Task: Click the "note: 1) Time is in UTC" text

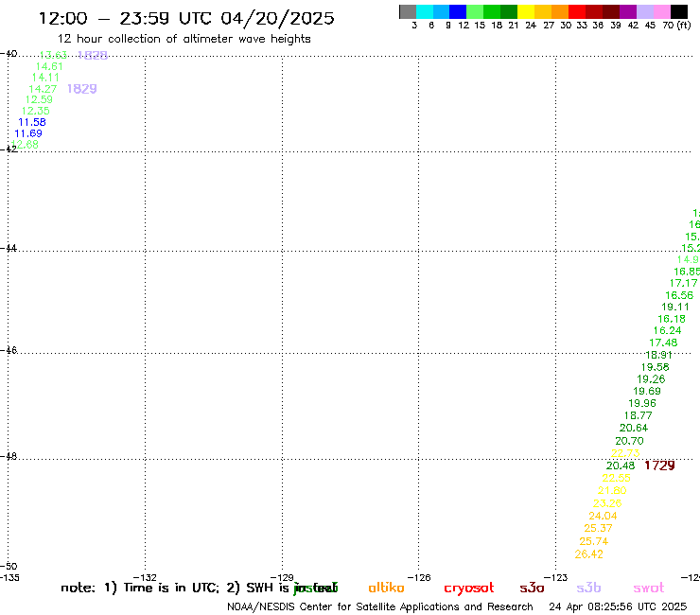Action: 140,588
